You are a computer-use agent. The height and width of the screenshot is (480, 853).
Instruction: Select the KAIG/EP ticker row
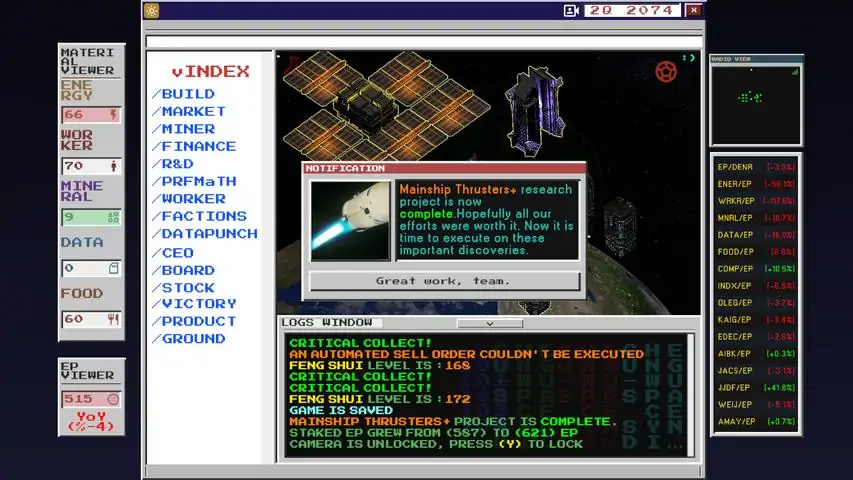click(x=756, y=319)
